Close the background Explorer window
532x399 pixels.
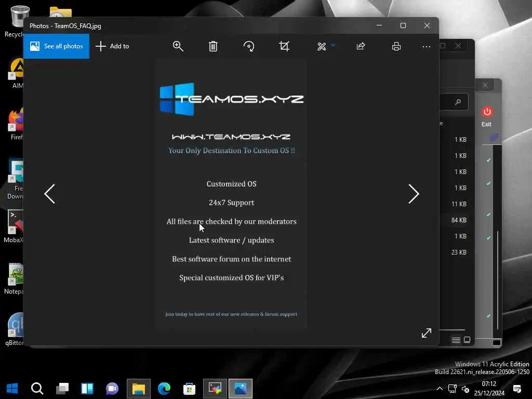pos(458,46)
